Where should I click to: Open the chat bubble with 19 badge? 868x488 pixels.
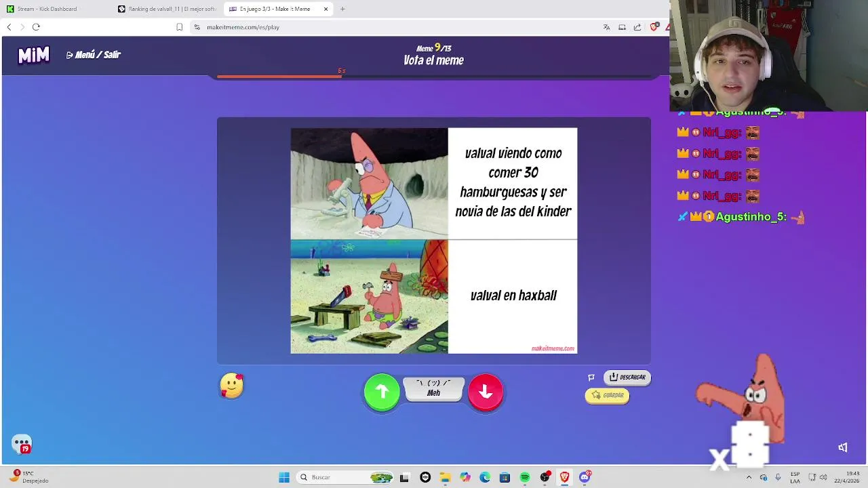click(22, 444)
